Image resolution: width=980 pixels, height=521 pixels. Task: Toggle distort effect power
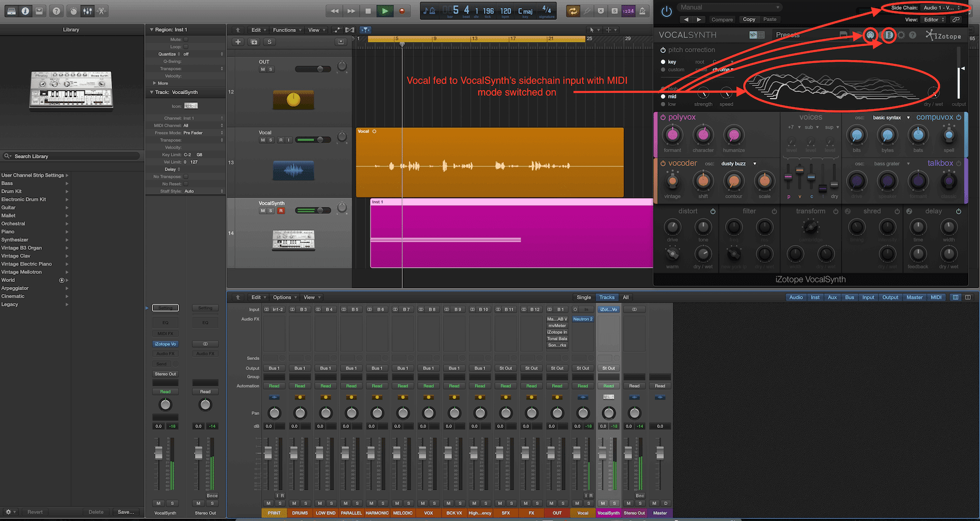713,211
